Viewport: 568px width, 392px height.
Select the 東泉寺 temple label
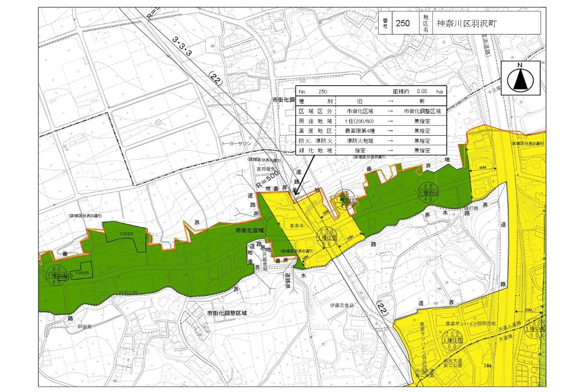(290, 226)
